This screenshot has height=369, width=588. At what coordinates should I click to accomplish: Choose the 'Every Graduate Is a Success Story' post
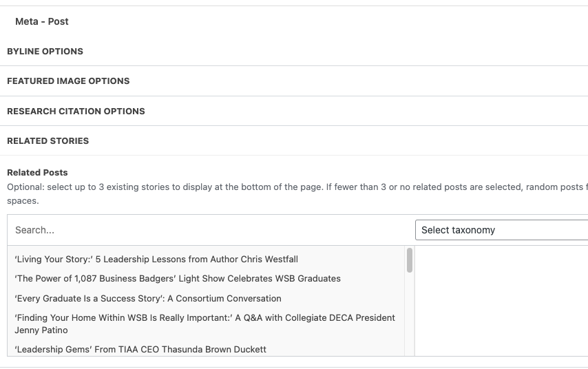point(148,299)
